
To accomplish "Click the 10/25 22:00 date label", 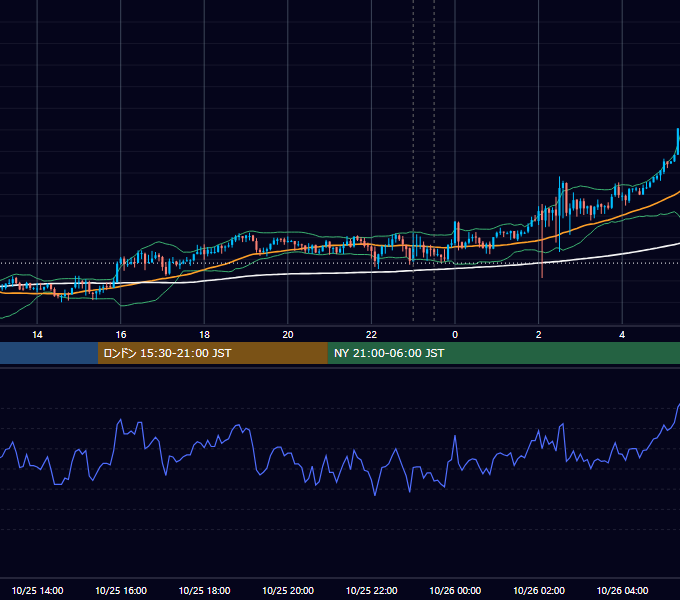I will click(x=371, y=590).
